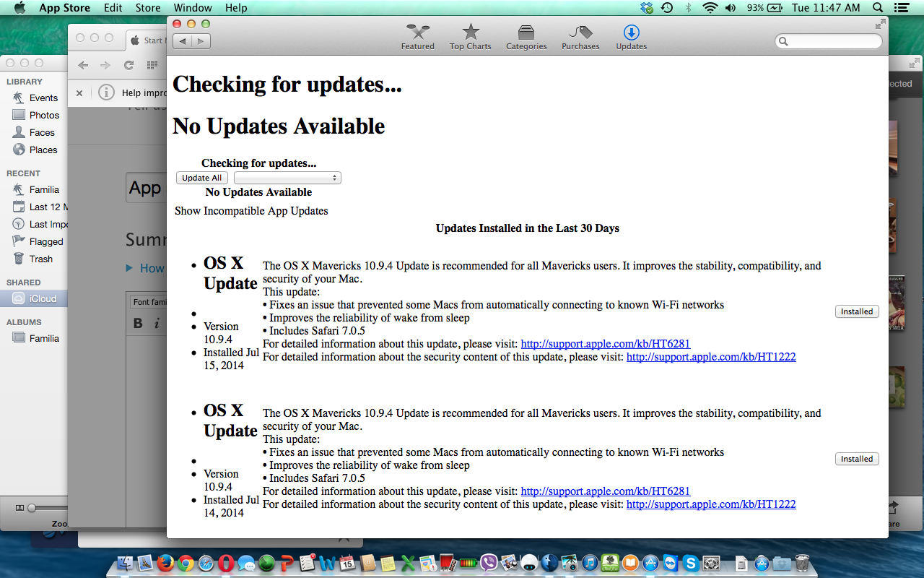The width and height of the screenshot is (924, 578).
Task: Open the Featured section in App Store
Action: 418,37
